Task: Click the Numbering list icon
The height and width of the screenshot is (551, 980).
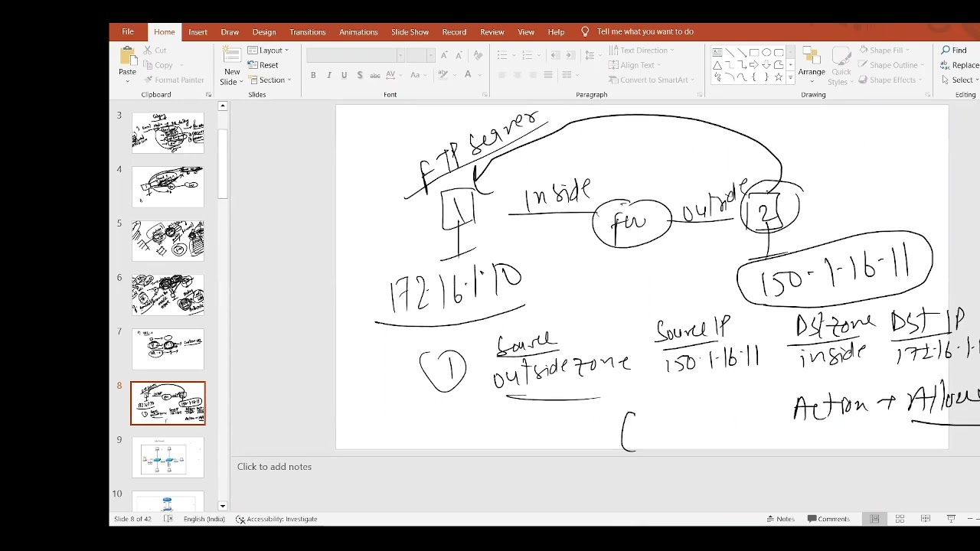Action: (527, 55)
